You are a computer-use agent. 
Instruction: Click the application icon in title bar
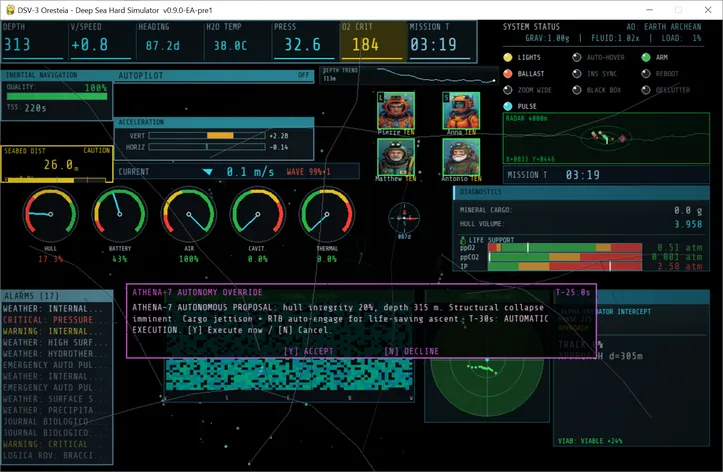pyautogui.click(x=10, y=10)
